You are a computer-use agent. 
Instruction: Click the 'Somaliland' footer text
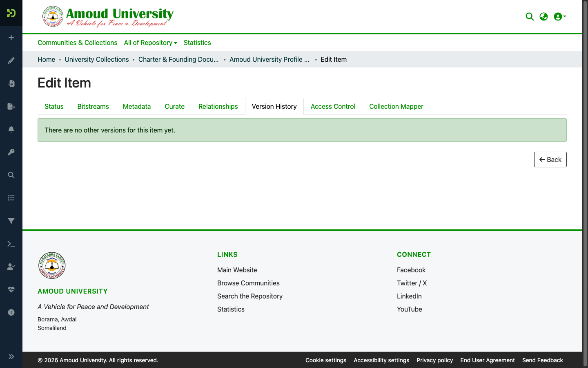[x=52, y=328]
